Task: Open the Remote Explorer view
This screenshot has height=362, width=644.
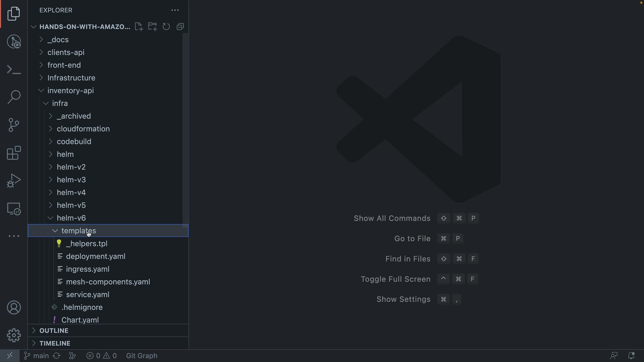Action: coord(14,209)
